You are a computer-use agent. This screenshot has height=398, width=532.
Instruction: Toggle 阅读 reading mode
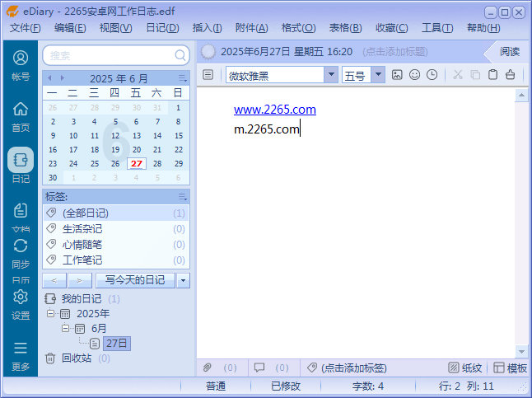(x=509, y=51)
